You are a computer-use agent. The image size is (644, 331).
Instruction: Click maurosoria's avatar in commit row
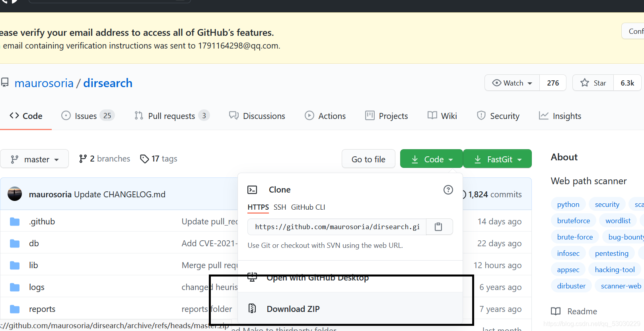coord(15,194)
